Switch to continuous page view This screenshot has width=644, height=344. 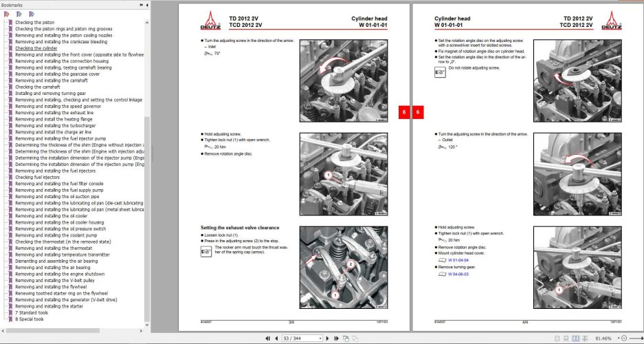pyautogui.click(x=566, y=338)
